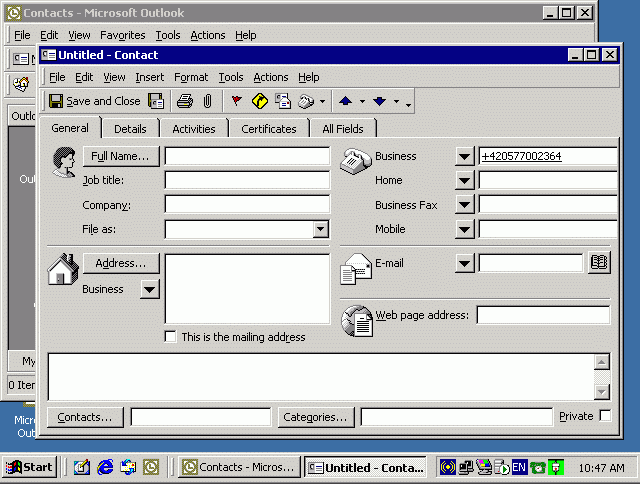Click yellow speaker tray icon
The image size is (640, 484).
448,467
